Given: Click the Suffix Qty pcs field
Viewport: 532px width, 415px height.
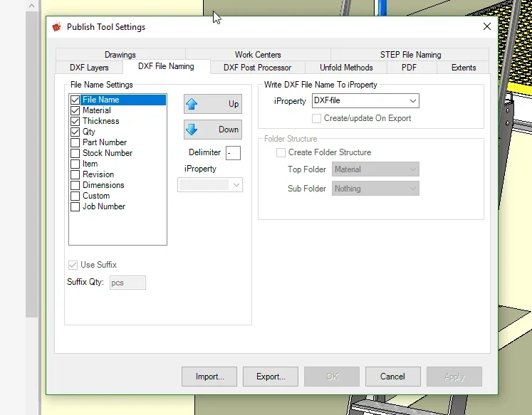Looking at the screenshot, I should click(x=127, y=283).
